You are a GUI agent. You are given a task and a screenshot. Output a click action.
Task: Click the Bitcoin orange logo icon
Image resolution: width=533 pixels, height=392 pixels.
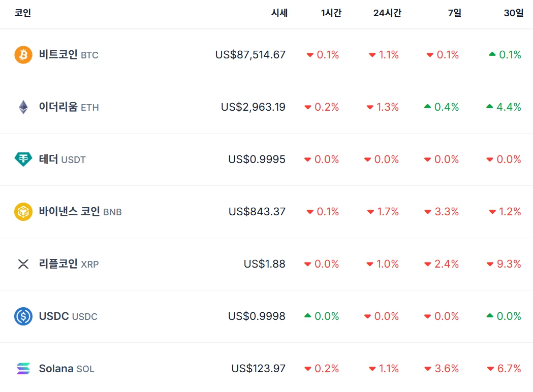(23, 55)
